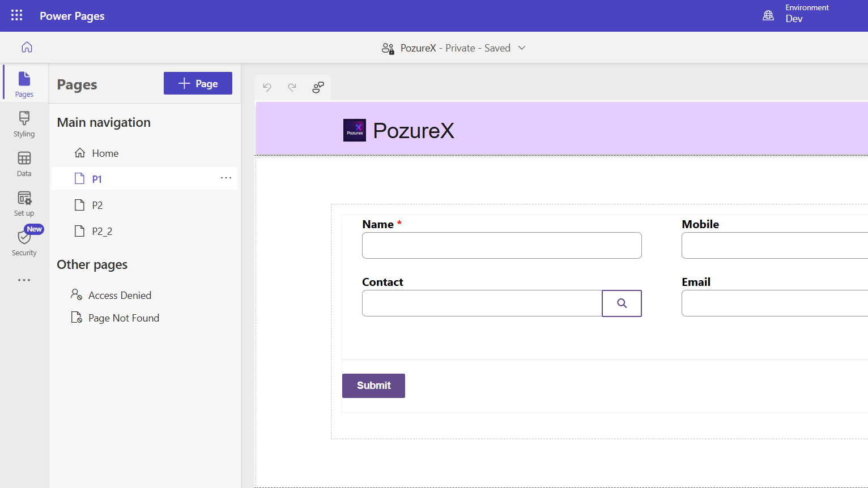Screen dimensions: 868x488
Task: Select the P2_2 page
Action: tap(144, 231)
